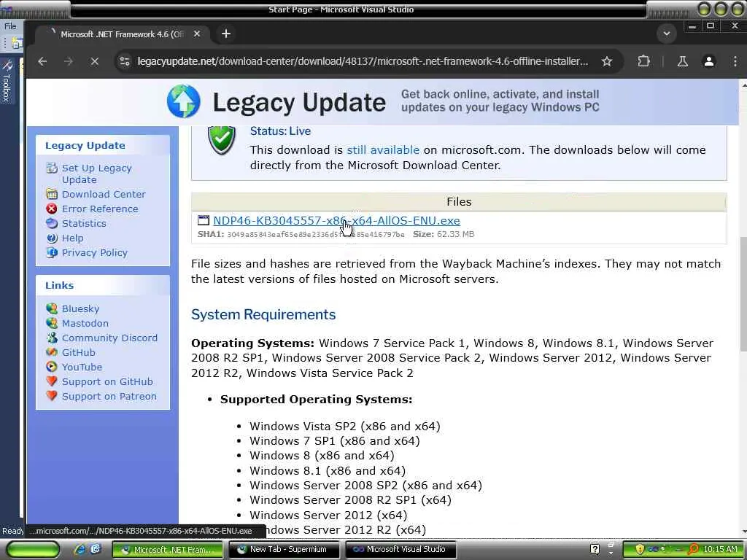Click the Privacy Policy icon
This screenshot has width=747, height=560.
coord(52,252)
